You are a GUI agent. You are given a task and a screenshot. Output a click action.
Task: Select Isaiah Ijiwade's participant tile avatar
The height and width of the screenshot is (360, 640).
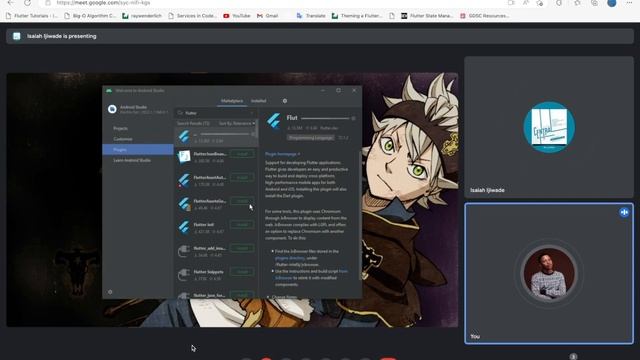pyautogui.click(x=549, y=127)
